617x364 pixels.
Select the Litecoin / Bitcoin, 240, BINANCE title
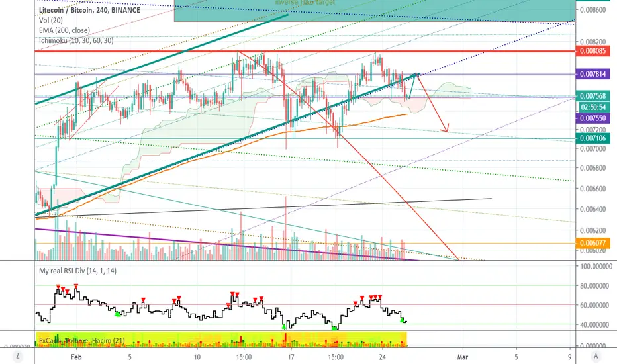89,10
